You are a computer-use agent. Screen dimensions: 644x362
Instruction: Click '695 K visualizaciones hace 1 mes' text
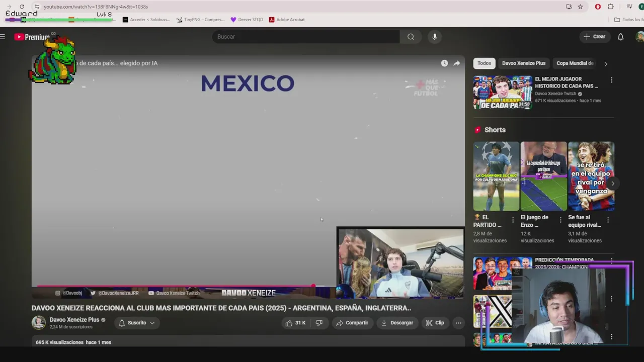73,342
